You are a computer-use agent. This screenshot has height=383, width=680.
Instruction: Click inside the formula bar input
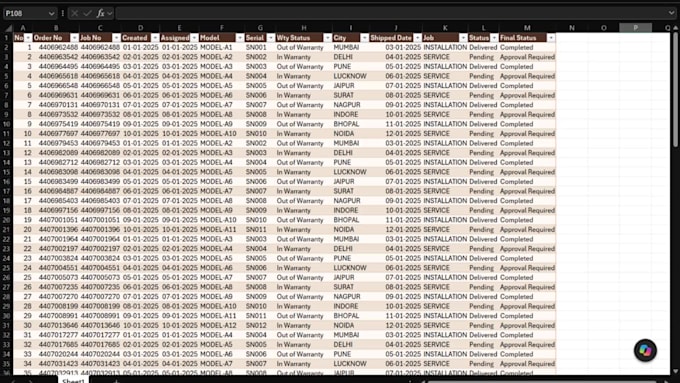pyautogui.click(x=390, y=13)
